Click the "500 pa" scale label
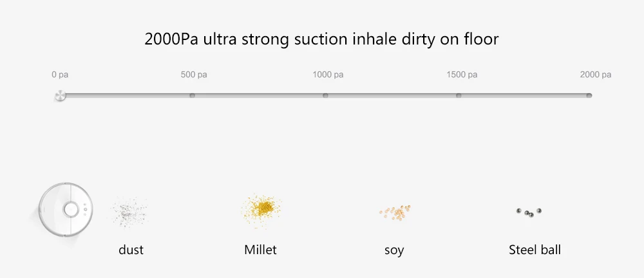Viewport: 644px width, 278px height. click(x=194, y=75)
